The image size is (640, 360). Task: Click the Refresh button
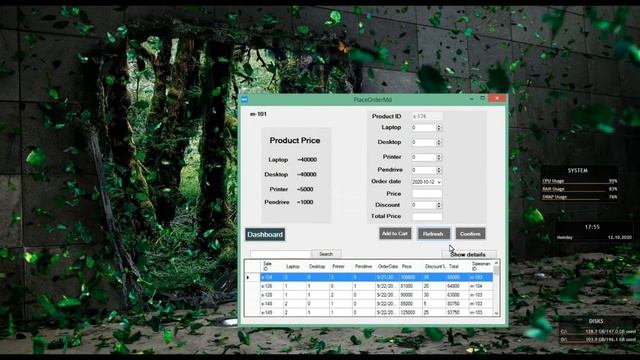pyautogui.click(x=433, y=234)
